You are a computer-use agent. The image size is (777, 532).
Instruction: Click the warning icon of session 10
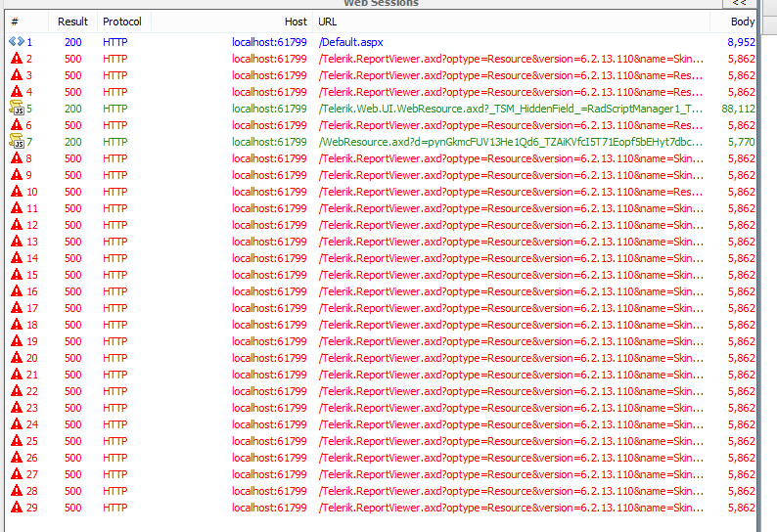17,192
